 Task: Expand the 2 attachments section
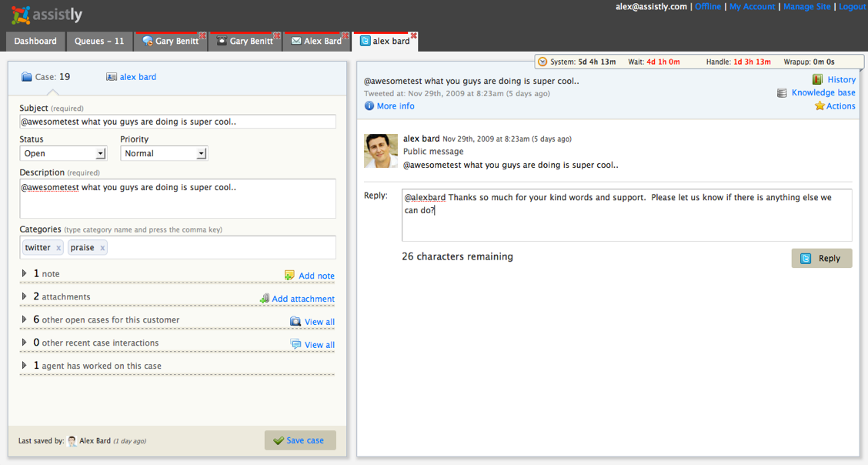(25, 297)
